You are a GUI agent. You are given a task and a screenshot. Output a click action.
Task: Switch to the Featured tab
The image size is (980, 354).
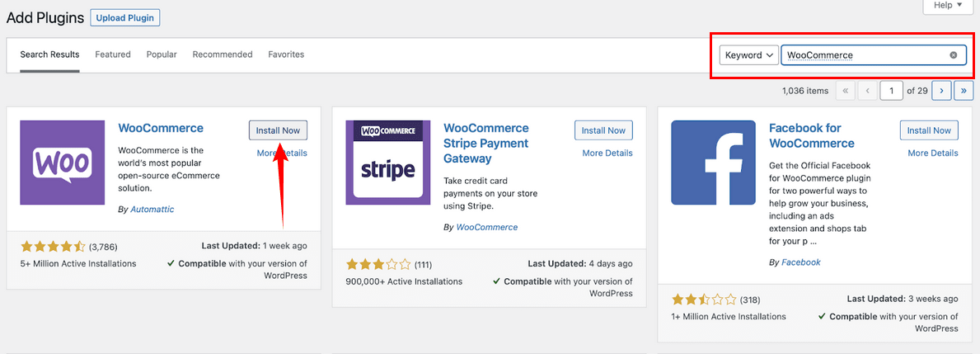pos(113,54)
